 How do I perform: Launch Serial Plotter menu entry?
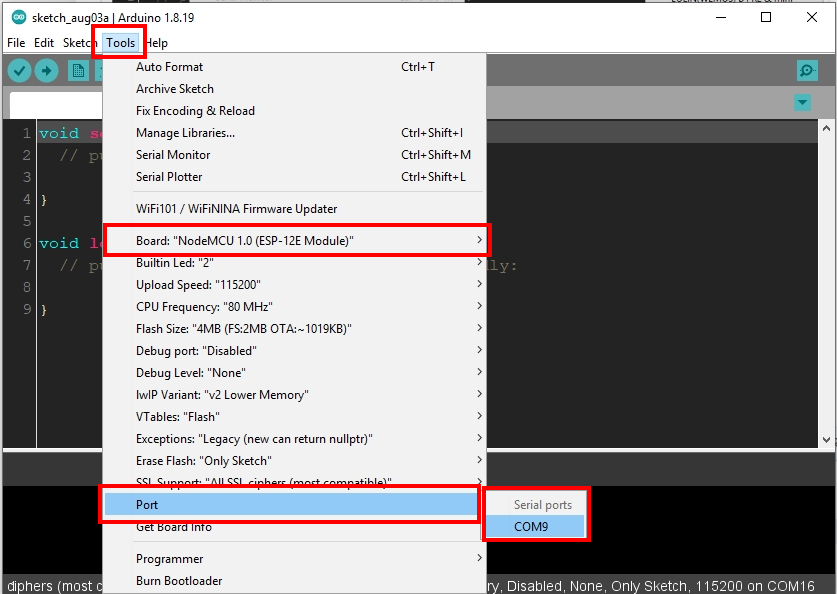tap(294, 177)
